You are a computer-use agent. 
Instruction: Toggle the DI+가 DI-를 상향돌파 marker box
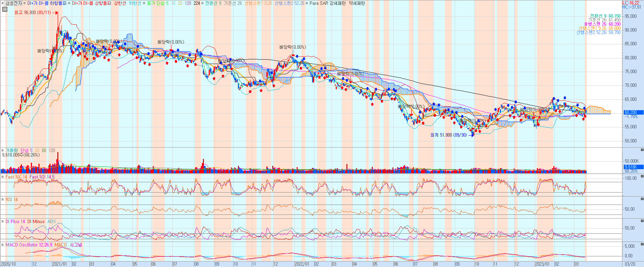69,3
